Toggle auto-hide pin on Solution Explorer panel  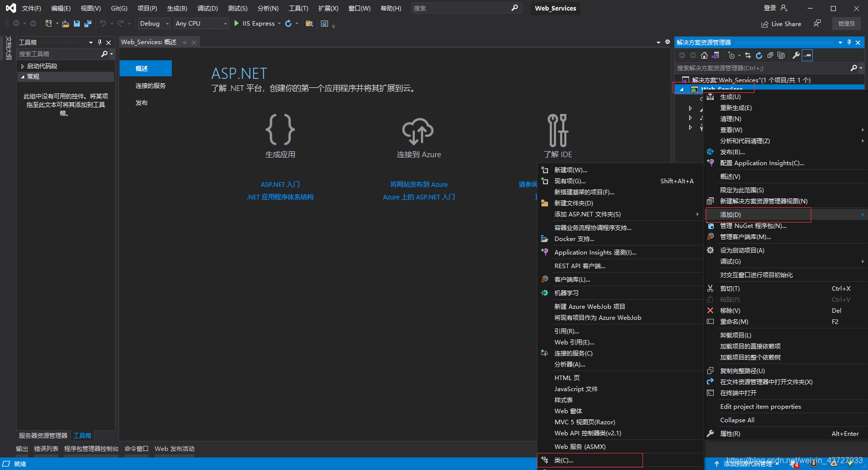pos(849,42)
